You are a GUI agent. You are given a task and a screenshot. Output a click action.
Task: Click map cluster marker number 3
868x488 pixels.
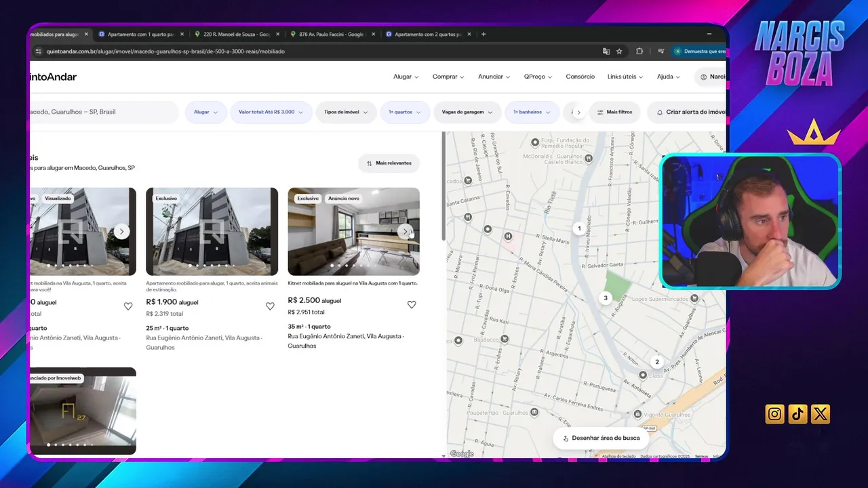click(606, 298)
